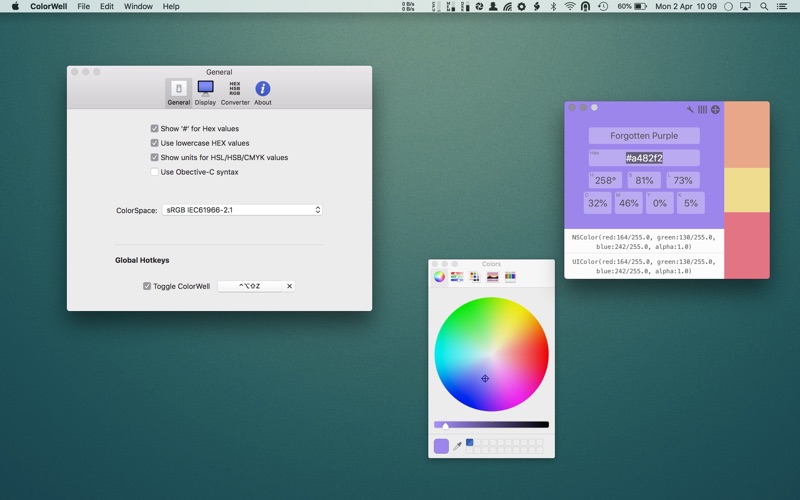Switch to the Converter preferences tab
Viewport: 800px width, 500px height.
point(235,93)
